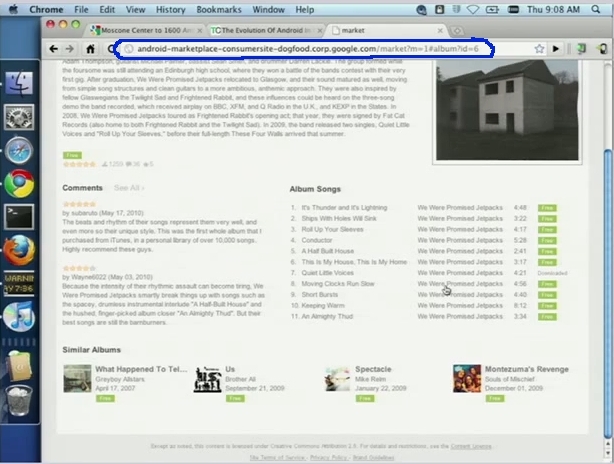
Task: Go back with browser back arrow
Action: [54, 49]
